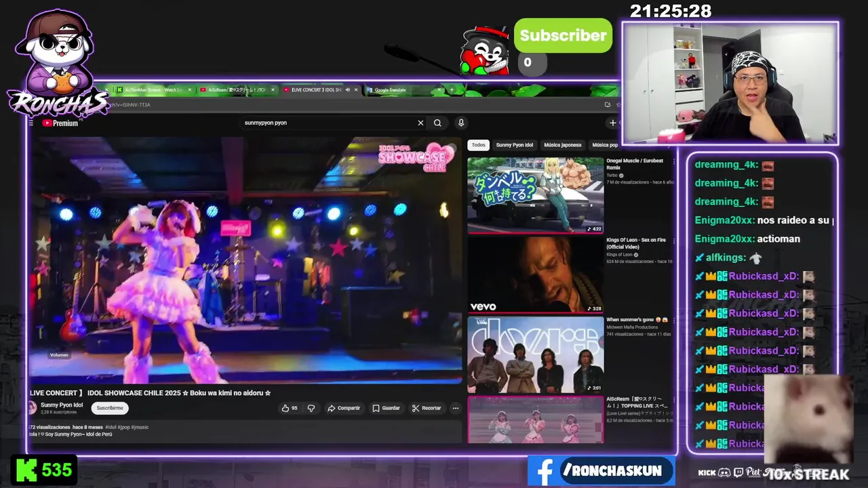The image size is (868, 488).
Task: Click the When summer's gone video title
Action: pyautogui.click(x=637, y=319)
